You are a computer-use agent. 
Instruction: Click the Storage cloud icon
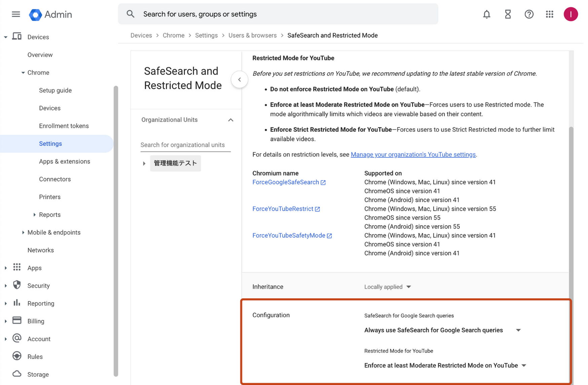(x=17, y=374)
